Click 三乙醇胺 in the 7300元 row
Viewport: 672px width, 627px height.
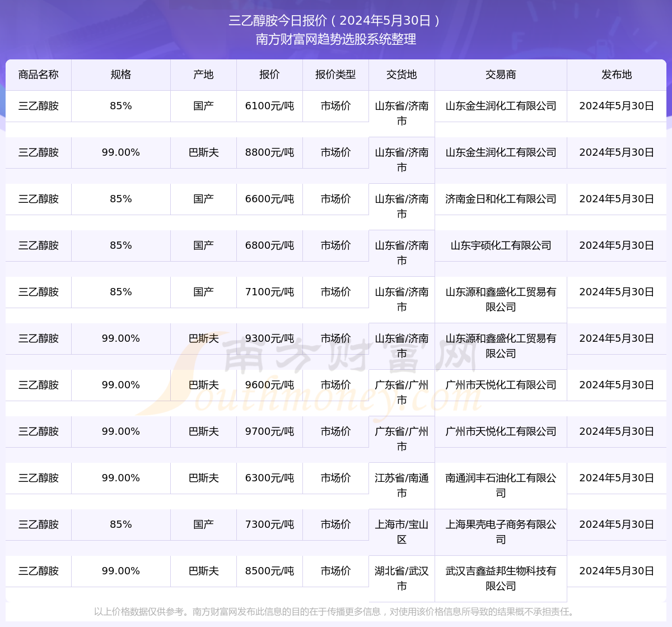click(39, 524)
